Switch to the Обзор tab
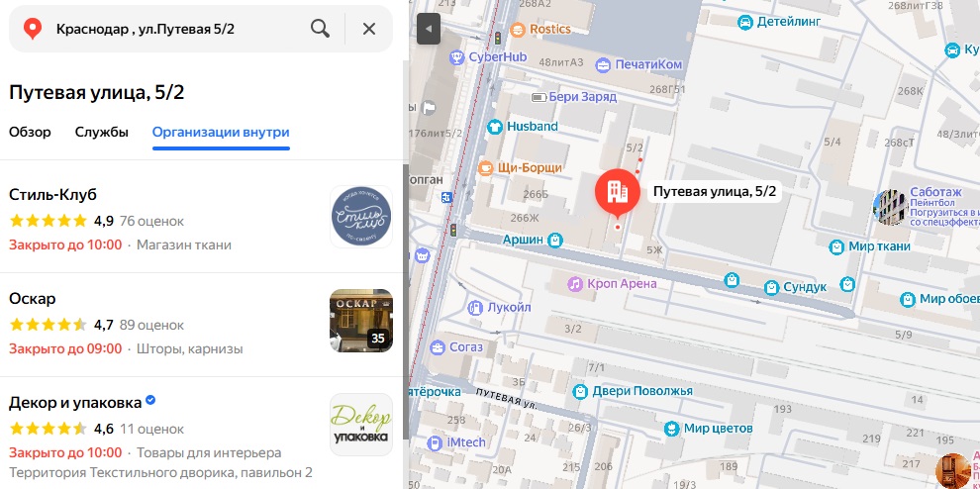 (30, 133)
